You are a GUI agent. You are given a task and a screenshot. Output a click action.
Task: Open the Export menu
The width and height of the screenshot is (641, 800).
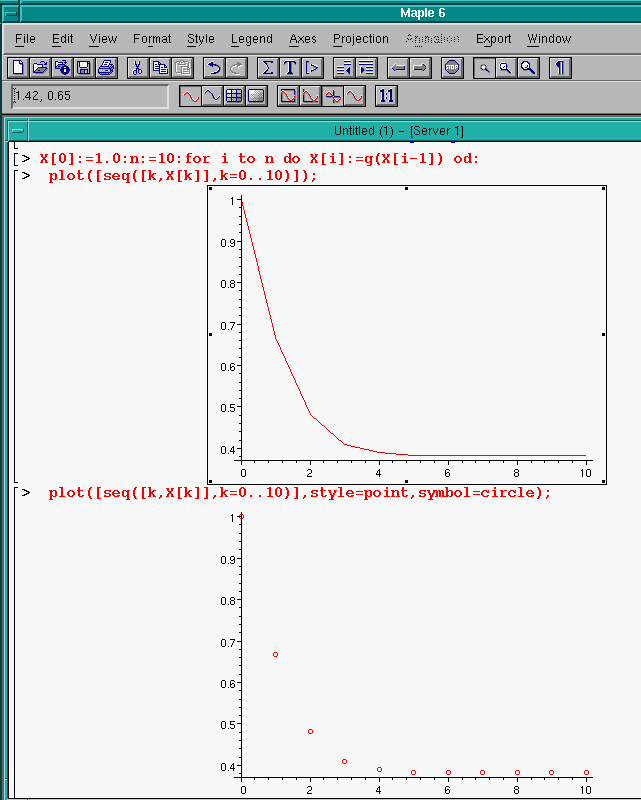point(493,39)
